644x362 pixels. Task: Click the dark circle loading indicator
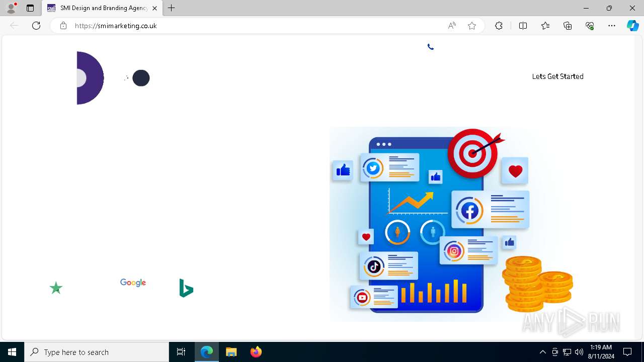click(141, 78)
